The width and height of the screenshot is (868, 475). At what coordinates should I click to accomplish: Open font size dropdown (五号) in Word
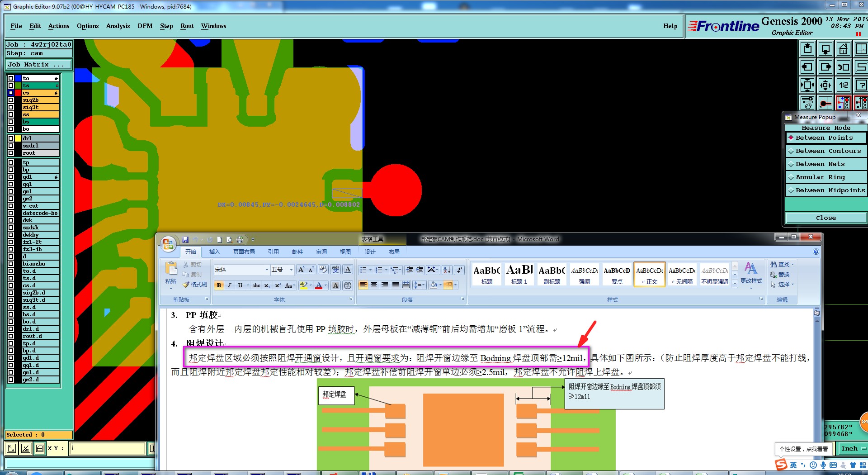click(291, 270)
